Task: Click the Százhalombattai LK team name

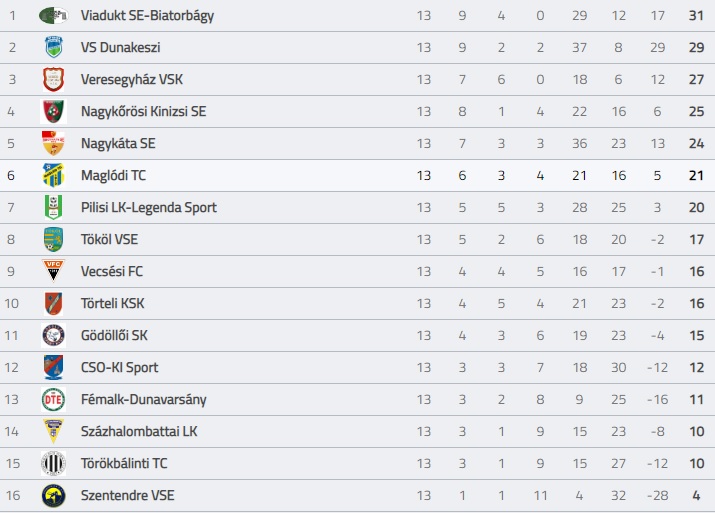Action: (139, 431)
